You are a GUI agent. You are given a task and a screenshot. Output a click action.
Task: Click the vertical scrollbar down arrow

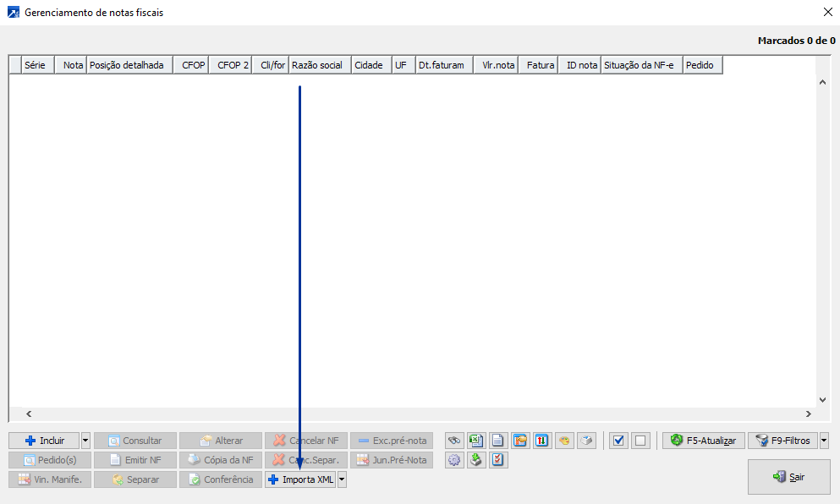point(823,400)
